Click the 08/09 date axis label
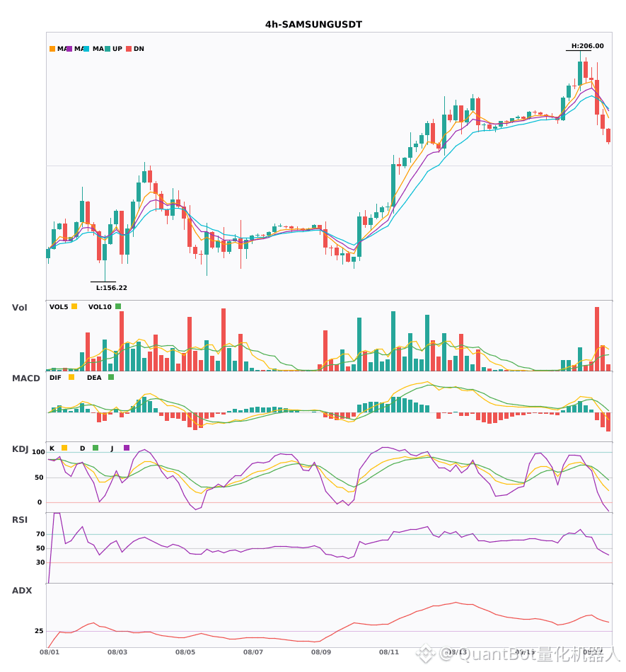 (321, 652)
